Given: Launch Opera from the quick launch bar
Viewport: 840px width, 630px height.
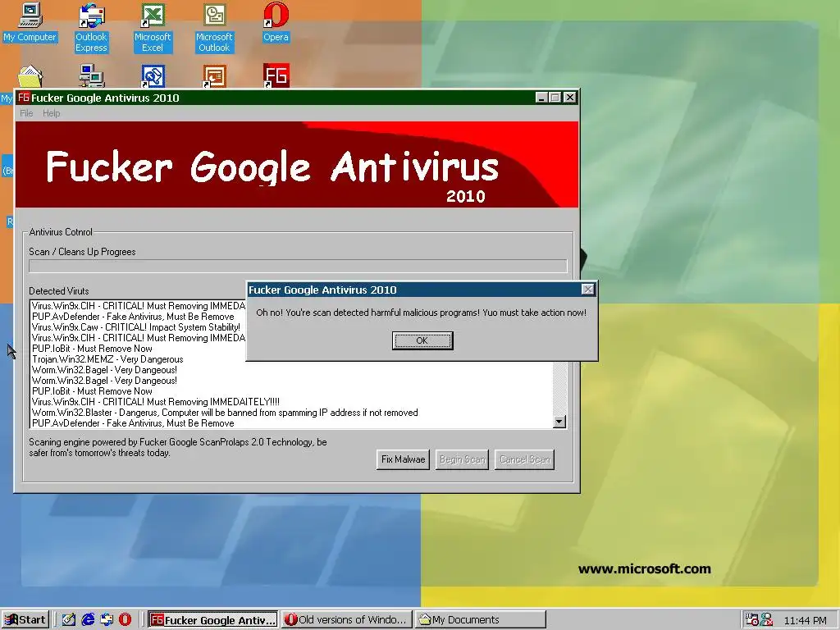Looking at the screenshot, I should [126, 620].
